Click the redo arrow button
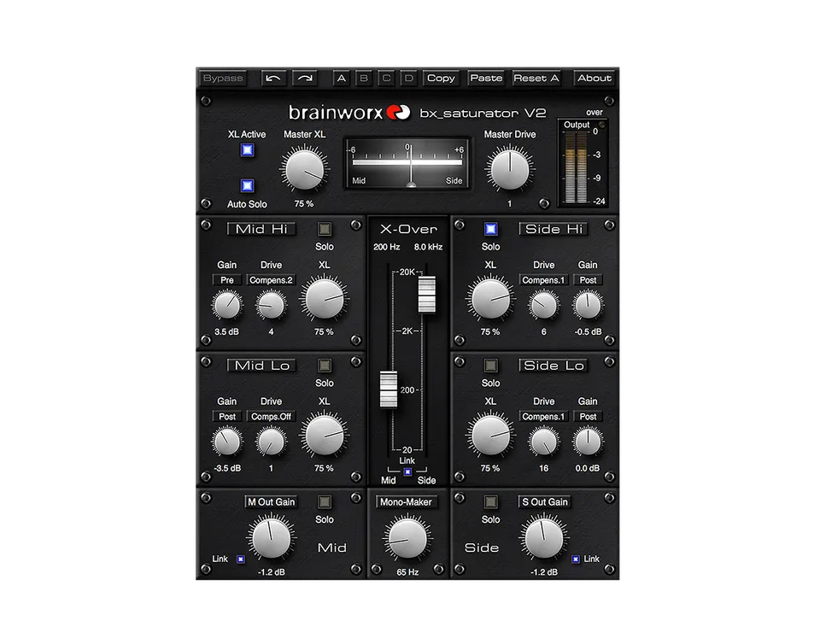Screen dimensions: 820x644 (x=305, y=79)
